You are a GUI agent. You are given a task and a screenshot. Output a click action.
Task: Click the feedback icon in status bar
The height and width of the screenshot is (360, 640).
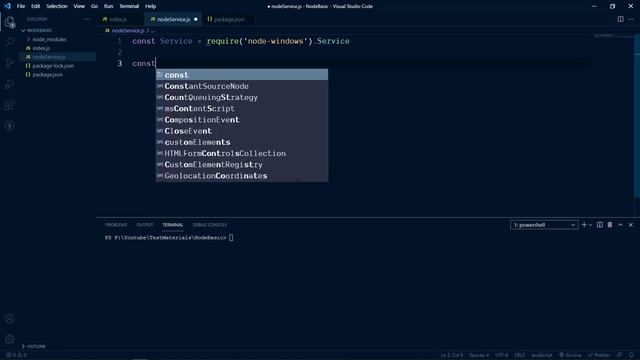[620, 355]
